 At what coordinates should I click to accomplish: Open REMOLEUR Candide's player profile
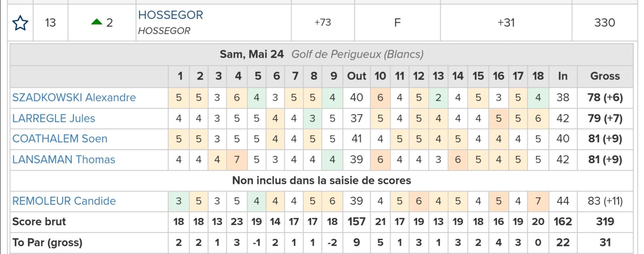pyautogui.click(x=64, y=201)
